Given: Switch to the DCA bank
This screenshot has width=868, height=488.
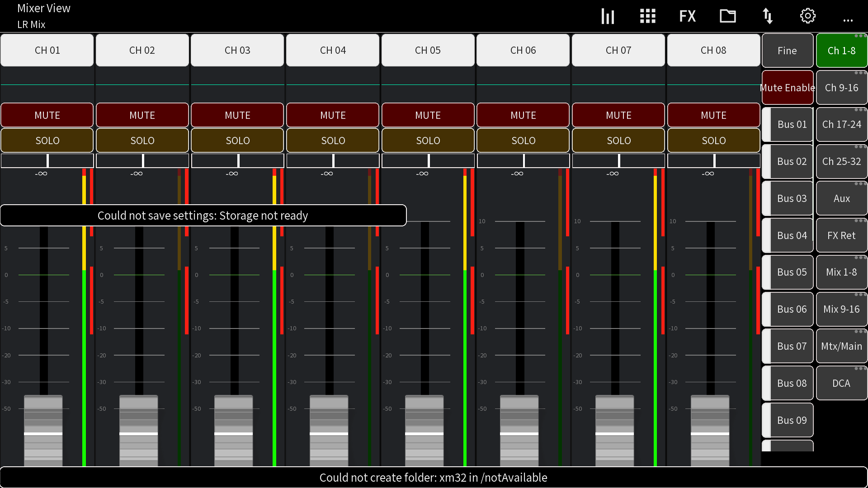Looking at the screenshot, I should pos(841,383).
